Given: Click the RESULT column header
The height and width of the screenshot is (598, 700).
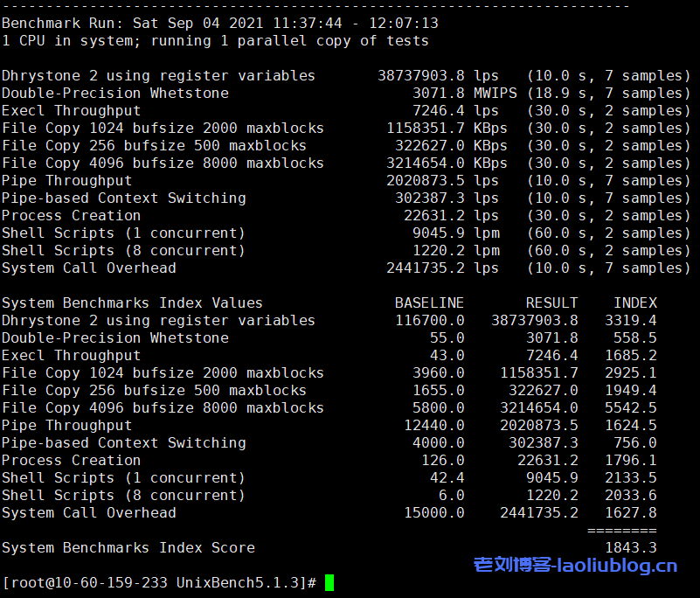Looking at the screenshot, I should (551, 302).
